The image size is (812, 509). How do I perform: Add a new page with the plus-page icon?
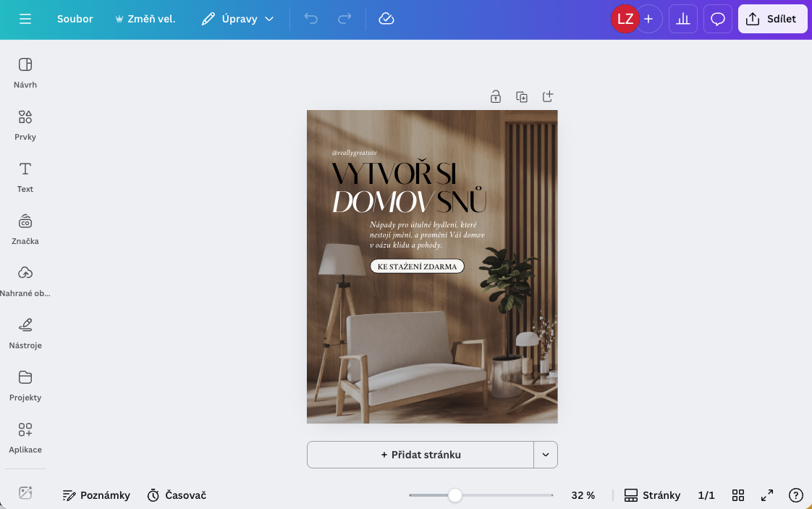point(548,96)
